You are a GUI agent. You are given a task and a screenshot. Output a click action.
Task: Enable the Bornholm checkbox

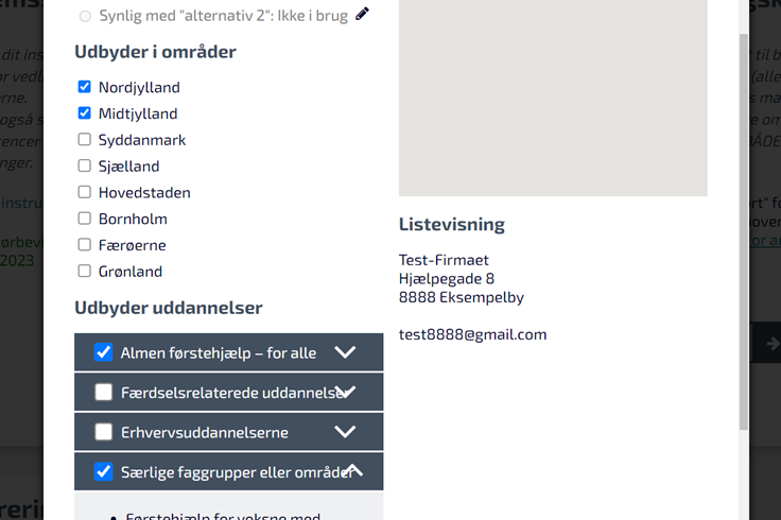[85, 218]
